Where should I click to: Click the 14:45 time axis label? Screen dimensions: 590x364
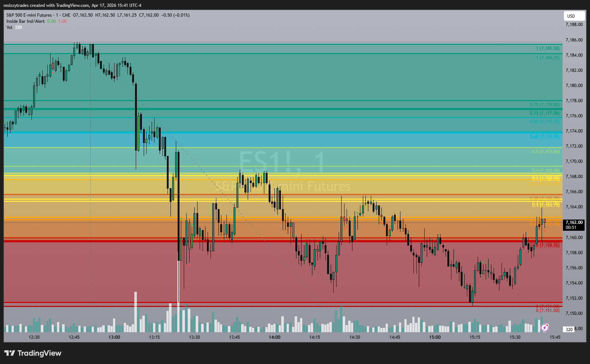coord(395,337)
